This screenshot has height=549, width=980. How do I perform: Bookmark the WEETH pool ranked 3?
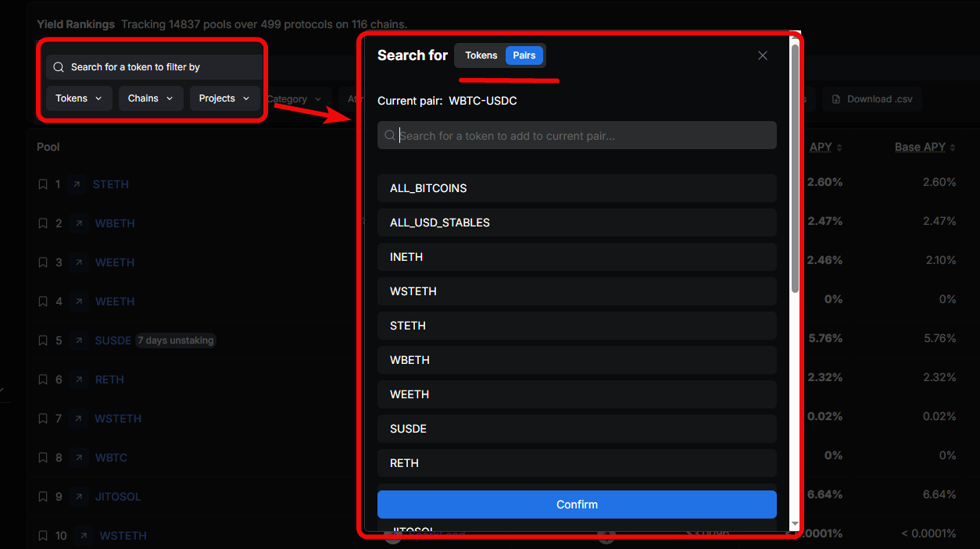coord(43,262)
